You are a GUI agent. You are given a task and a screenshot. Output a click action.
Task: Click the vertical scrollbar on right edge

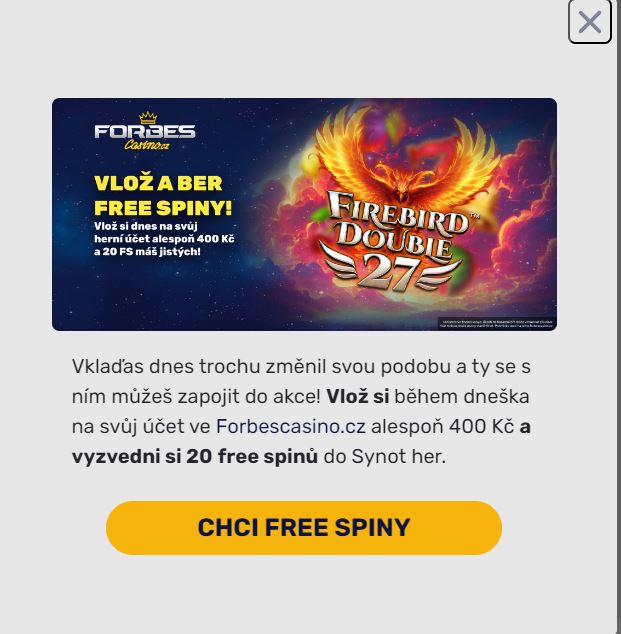(x=619, y=317)
